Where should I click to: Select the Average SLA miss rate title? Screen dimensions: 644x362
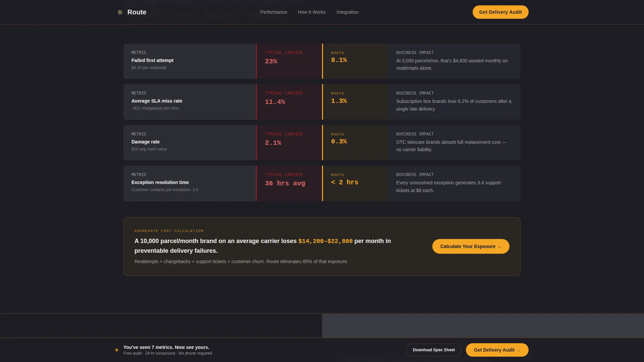tap(157, 101)
